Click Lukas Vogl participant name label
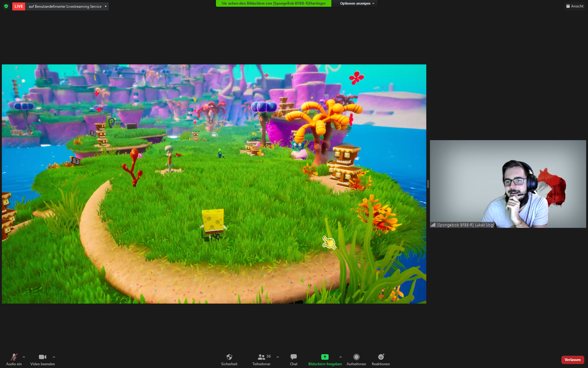588x368 pixels. click(465, 225)
